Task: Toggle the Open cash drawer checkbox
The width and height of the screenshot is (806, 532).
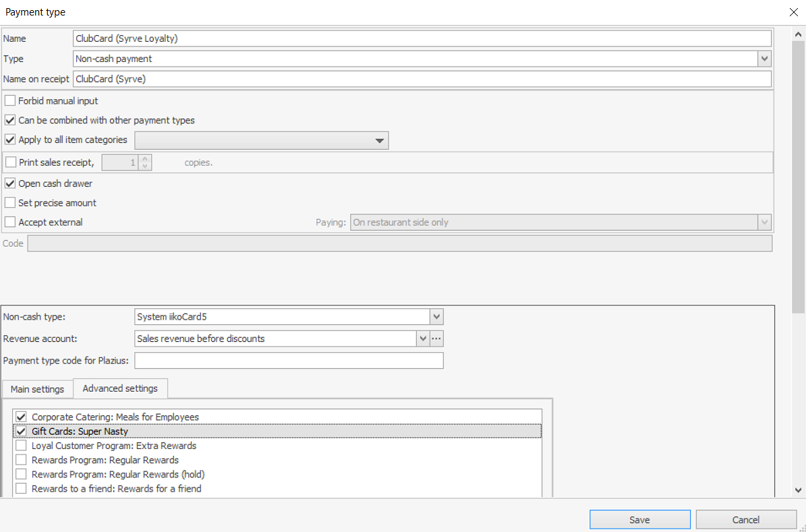Action: pyautogui.click(x=11, y=183)
